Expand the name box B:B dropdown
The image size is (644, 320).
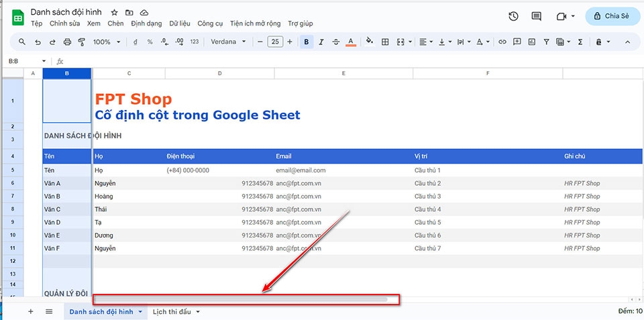tap(44, 61)
